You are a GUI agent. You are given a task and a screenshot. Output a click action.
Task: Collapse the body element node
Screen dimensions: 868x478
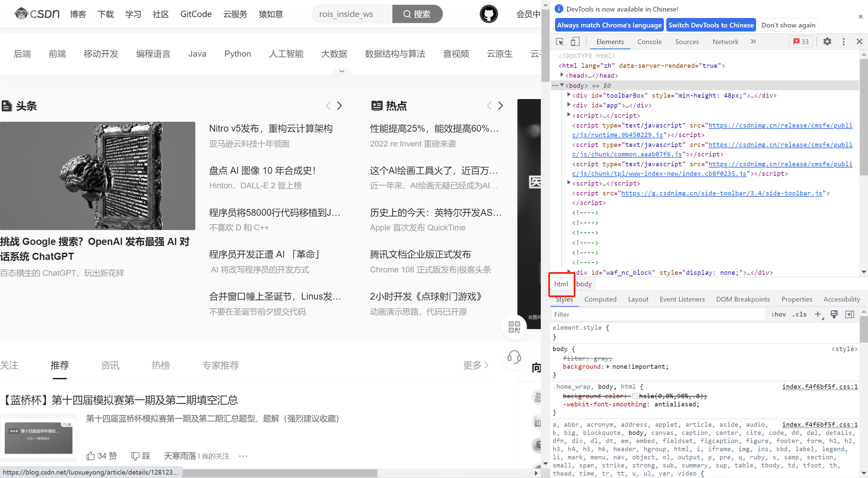coord(562,85)
